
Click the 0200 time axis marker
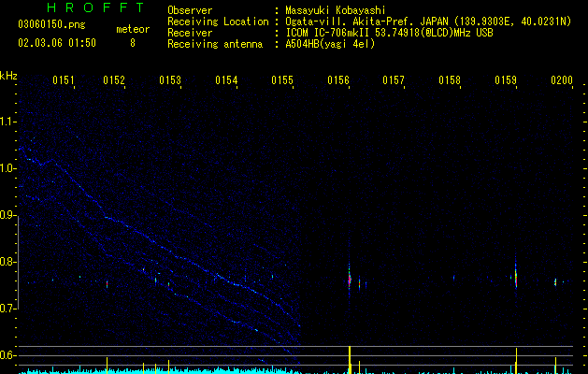pyautogui.click(x=562, y=80)
